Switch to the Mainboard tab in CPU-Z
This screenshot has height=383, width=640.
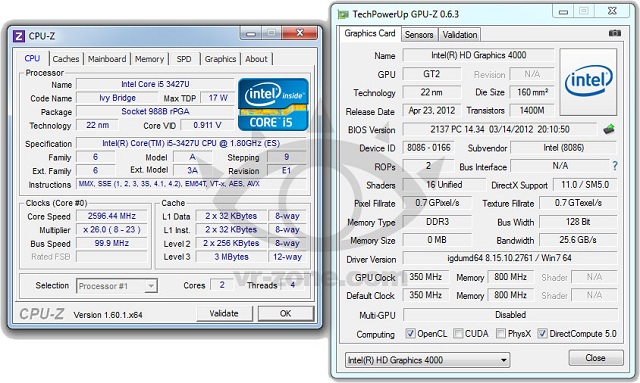tap(107, 59)
